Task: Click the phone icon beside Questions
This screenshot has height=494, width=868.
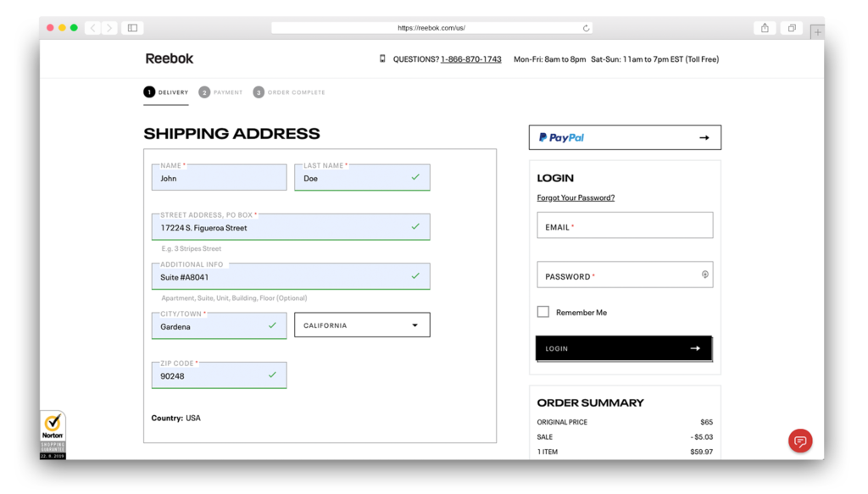Action: [382, 58]
